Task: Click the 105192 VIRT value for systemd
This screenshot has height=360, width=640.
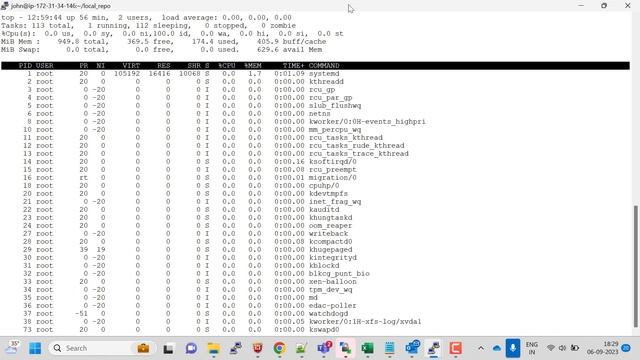Action: tap(127, 74)
